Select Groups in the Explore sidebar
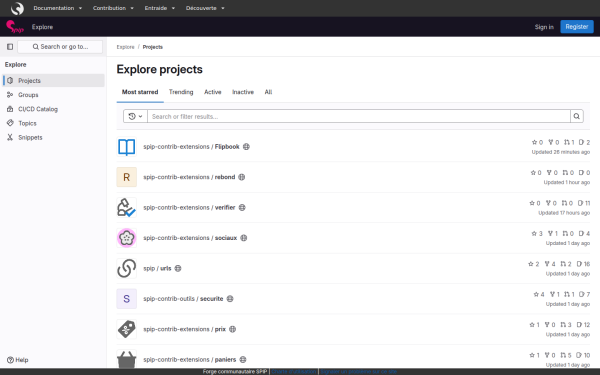 [x=54, y=95]
